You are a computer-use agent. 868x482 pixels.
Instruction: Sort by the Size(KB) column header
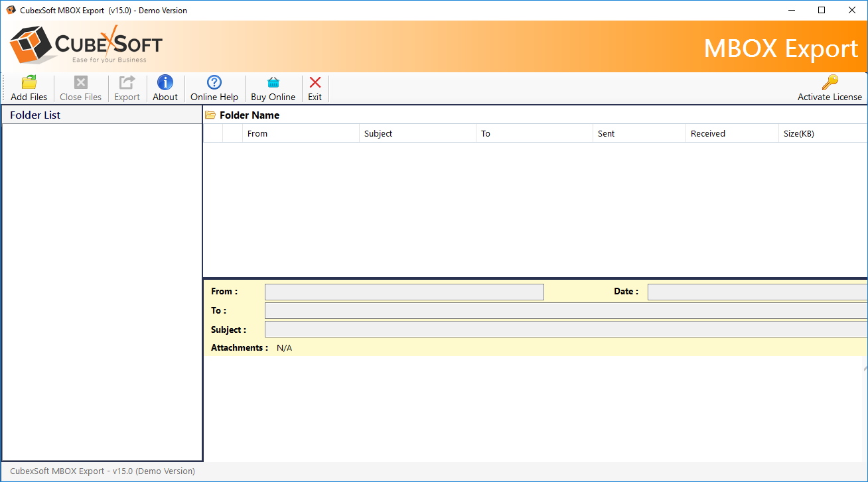[x=823, y=133]
